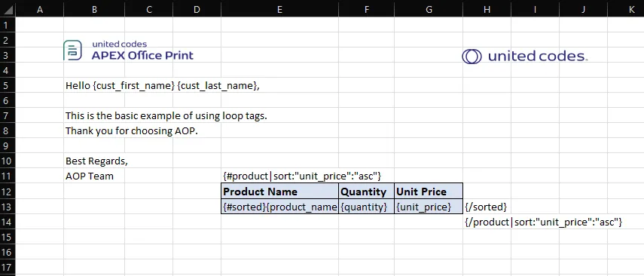This screenshot has height=276, width=644.
Task: Select column I header
Action: (536, 10)
